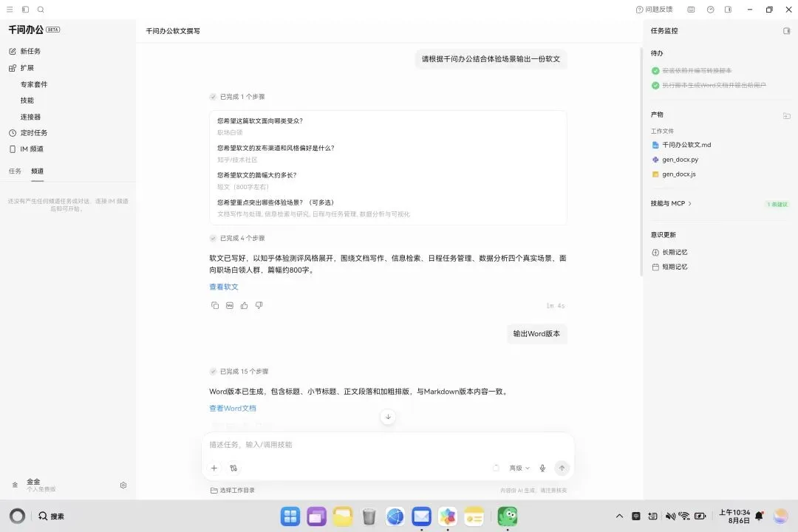Screen dimensions: 798x532
Task: Click the gauge icon in the title bar
Action: (x=711, y=9)
